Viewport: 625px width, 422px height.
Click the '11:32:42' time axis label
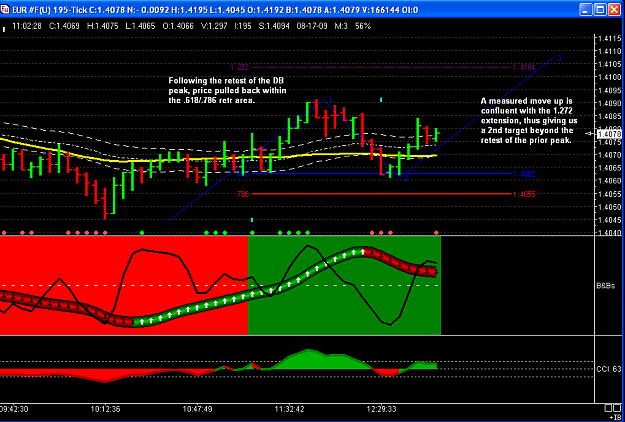[x=291, y=410]
